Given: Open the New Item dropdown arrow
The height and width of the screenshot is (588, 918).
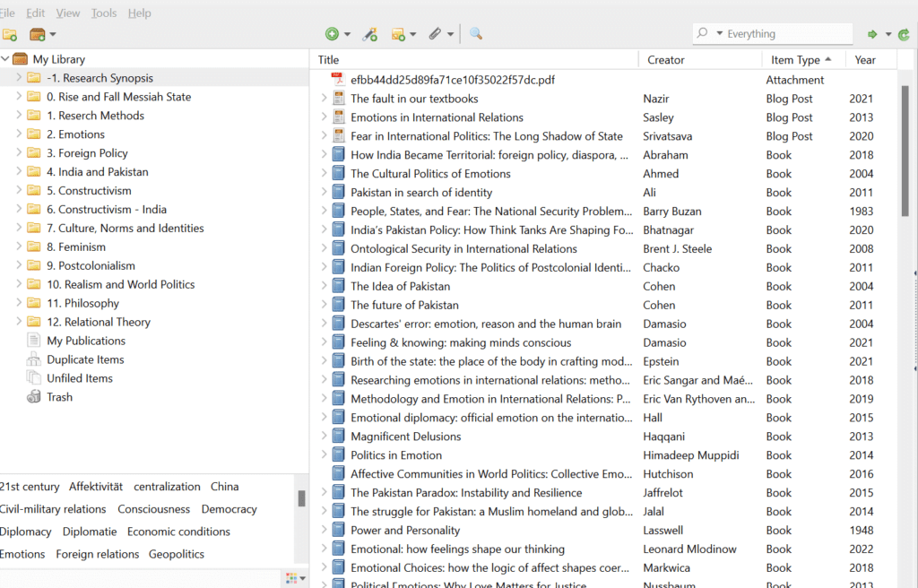Looking at the screenshot, I should (347, 35).
